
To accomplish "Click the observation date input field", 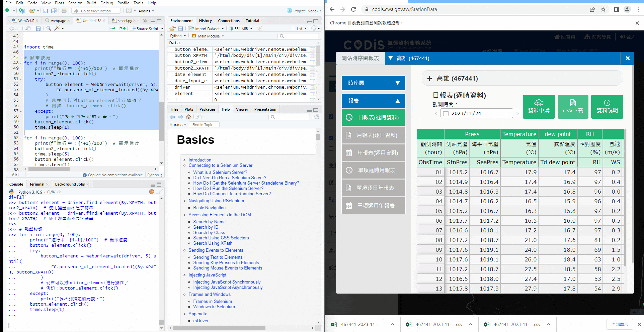I will pyautogui.click(x=477, y=113).
